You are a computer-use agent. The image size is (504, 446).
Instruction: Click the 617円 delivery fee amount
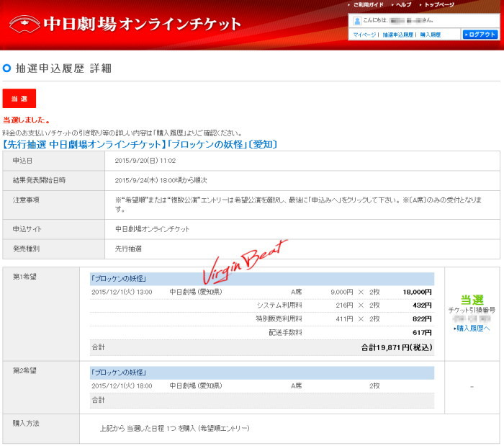pos(422,332)
